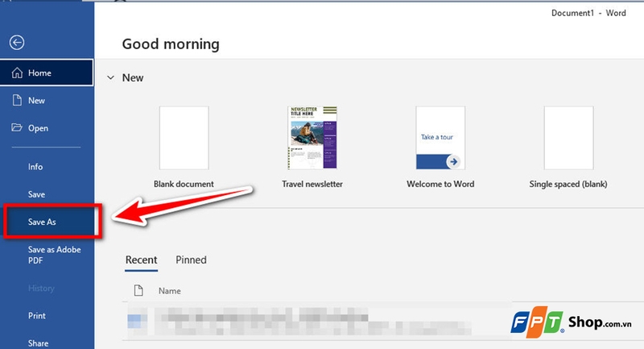Click the Welcome to Word label
Screen dimensions: 644x349
point(440,184)
